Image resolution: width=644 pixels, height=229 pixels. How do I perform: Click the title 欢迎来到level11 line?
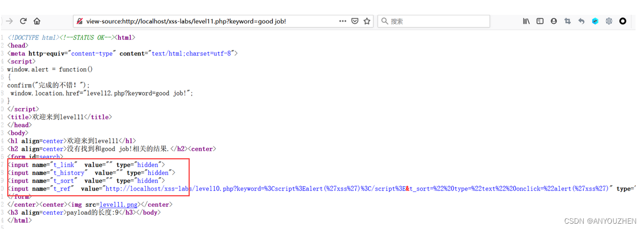coord(60,117)
